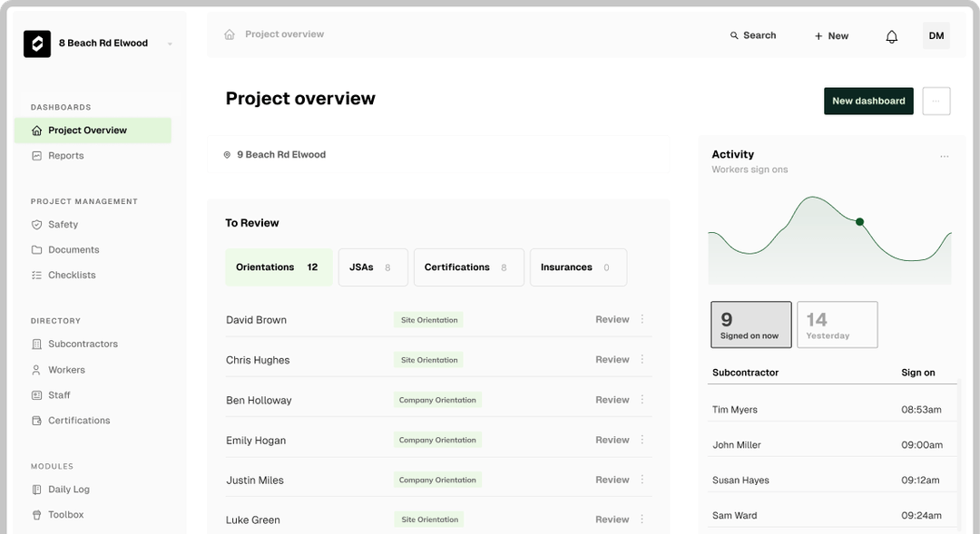Image resolution: width=980 pixels, height=534 pixels.
Task: Click the DM profile avatar
Action: click(x=936, y=35)
